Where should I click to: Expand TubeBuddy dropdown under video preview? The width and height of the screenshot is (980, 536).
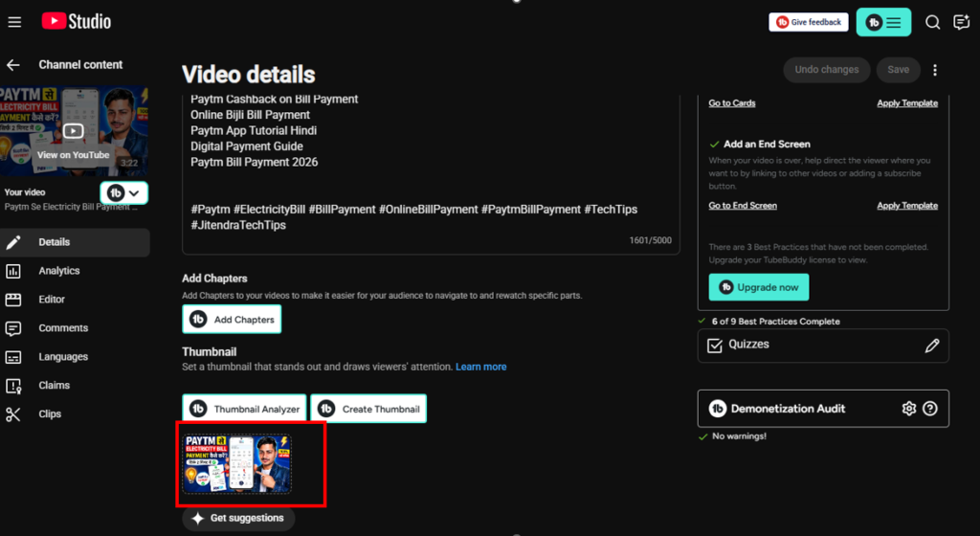pyautogui.click(x=123, y=193)
